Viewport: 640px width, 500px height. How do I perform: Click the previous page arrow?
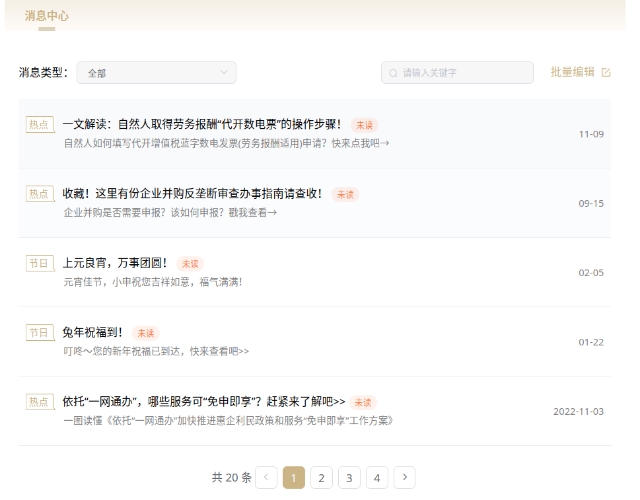(266, 477)
